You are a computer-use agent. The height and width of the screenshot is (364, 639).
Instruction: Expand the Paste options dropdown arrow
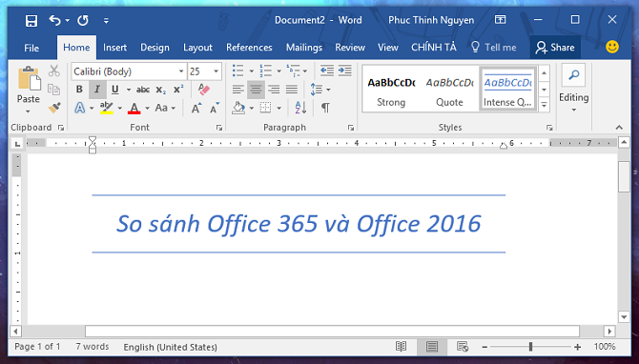pyautogui.click(x=28, y=111)
